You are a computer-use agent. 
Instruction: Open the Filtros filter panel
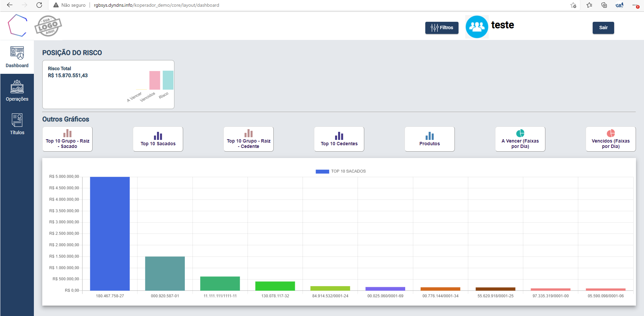click(x=442, y=28)
